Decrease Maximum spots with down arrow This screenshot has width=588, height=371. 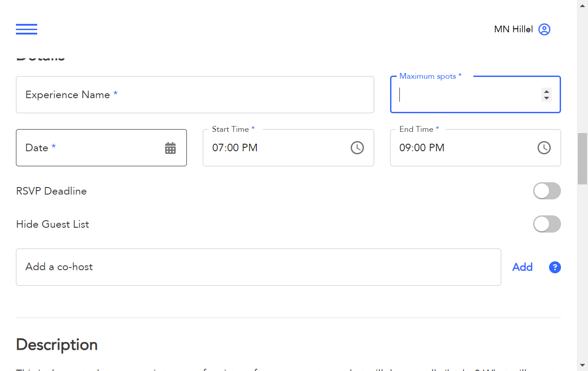tap(546, 98)
